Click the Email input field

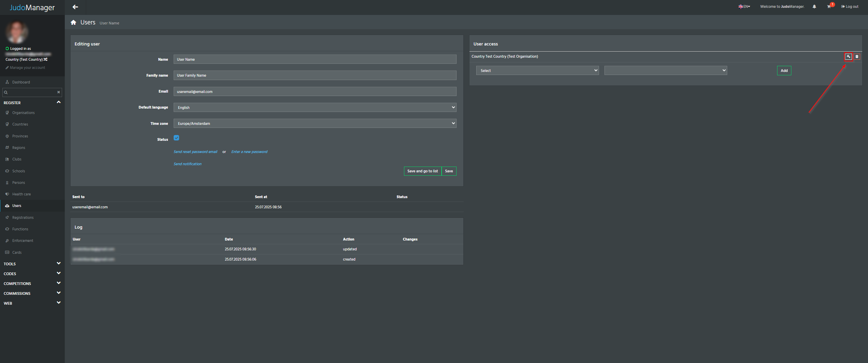tap(314, 92)
